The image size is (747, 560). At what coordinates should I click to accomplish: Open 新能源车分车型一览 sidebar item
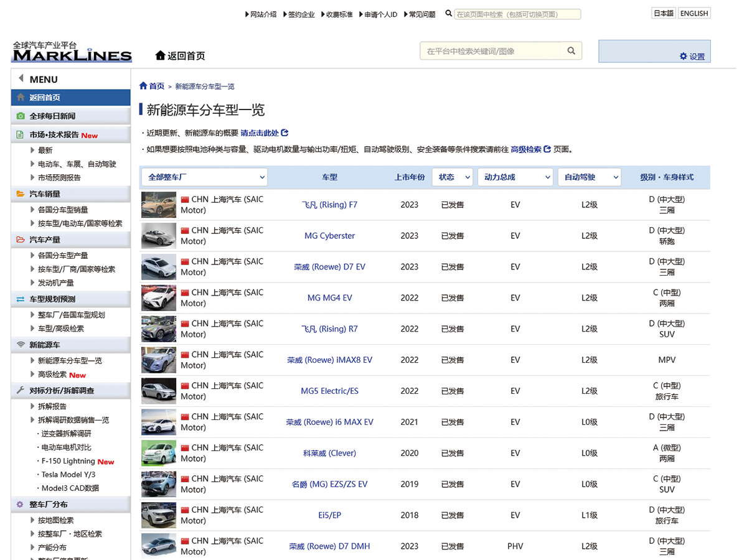[70, 360]
